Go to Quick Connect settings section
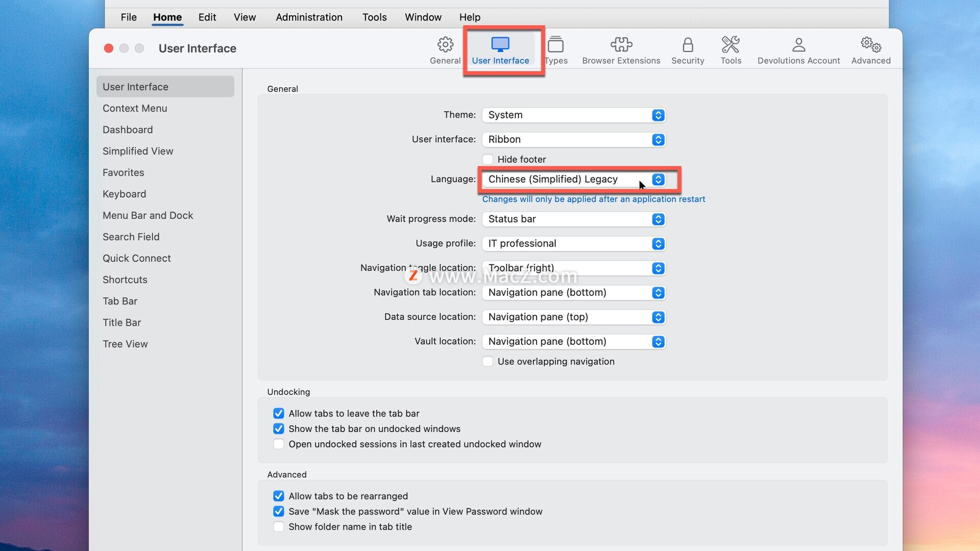The width and height of the screenshot is (980, 551). (x=137, y=258)
